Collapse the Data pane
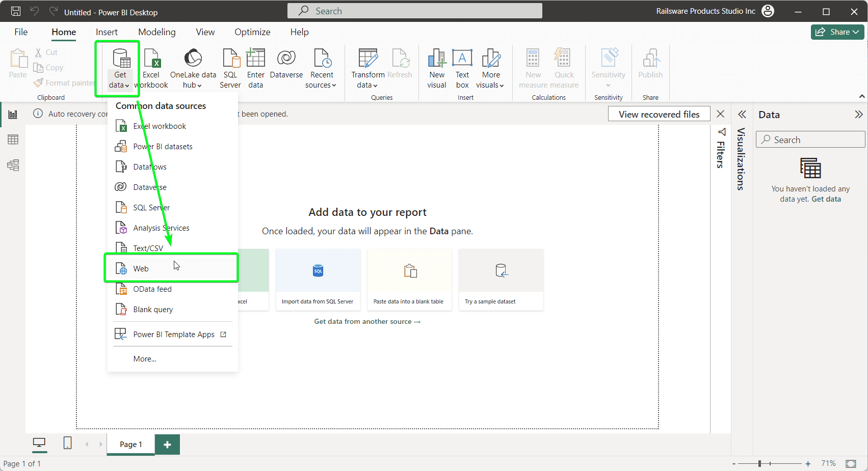Screen dimensions: 868x471 [x=859, y=115]
